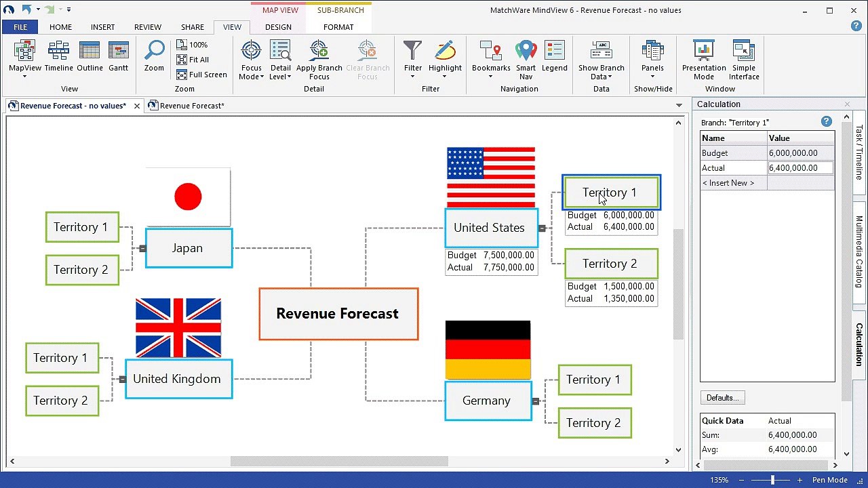
Task: Click the vertical scrollbar of the map
Action: (x=679, y=285)
